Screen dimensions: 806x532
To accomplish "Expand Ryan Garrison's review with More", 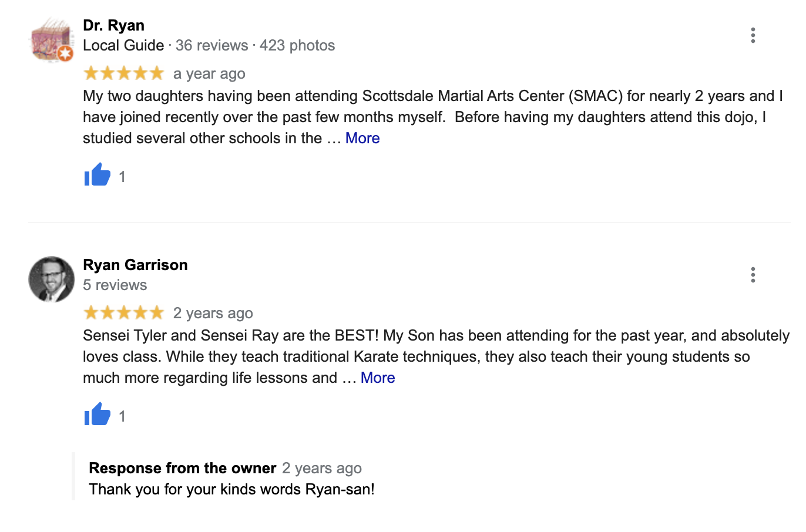I will [x=378, y=378].
